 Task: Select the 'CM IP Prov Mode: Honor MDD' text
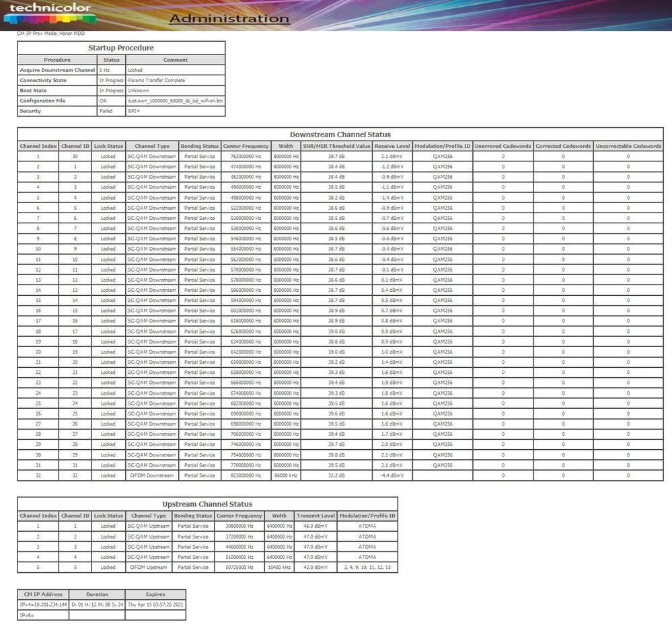pos(51,34)
